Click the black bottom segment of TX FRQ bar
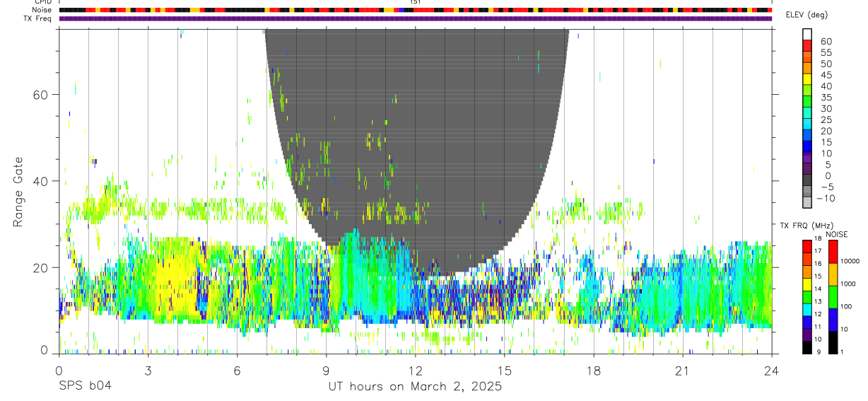Viewport: 868px width, 401px height. click(x=807, y=347)
